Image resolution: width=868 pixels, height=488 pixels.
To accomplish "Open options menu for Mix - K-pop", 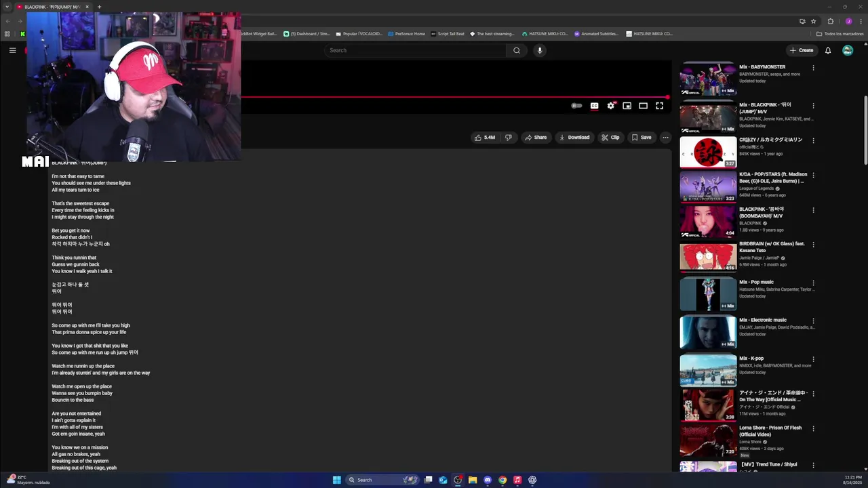I will click(813, 359).
